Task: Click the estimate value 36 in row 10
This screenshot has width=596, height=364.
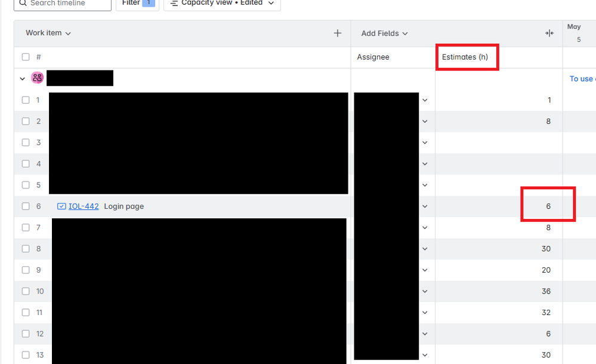Action: (x=546, y=291)
